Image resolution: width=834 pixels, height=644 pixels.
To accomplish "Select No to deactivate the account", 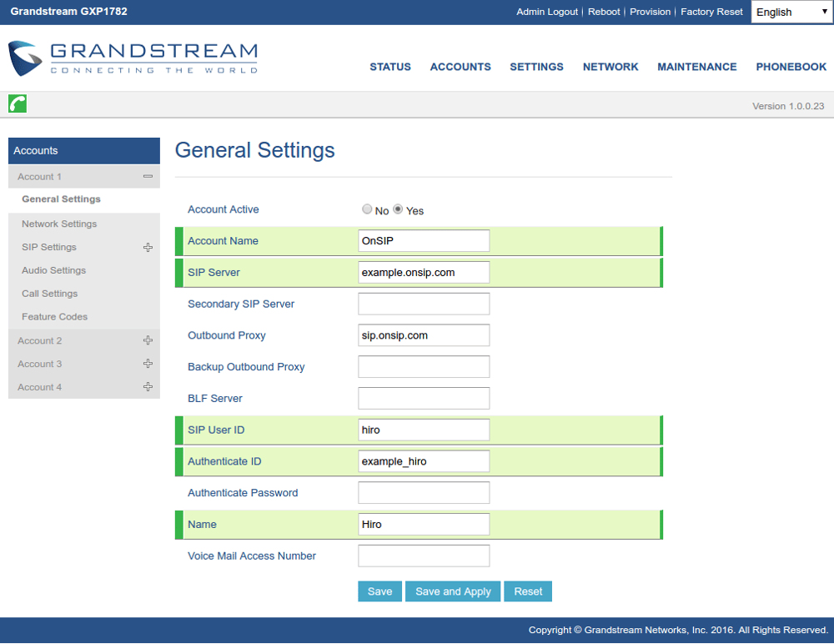I will (367, 209).
